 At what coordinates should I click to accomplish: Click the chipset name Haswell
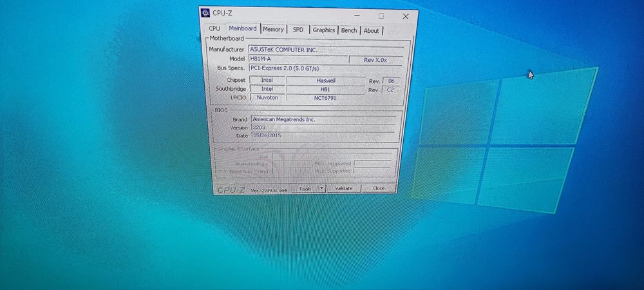pos(325,81)
